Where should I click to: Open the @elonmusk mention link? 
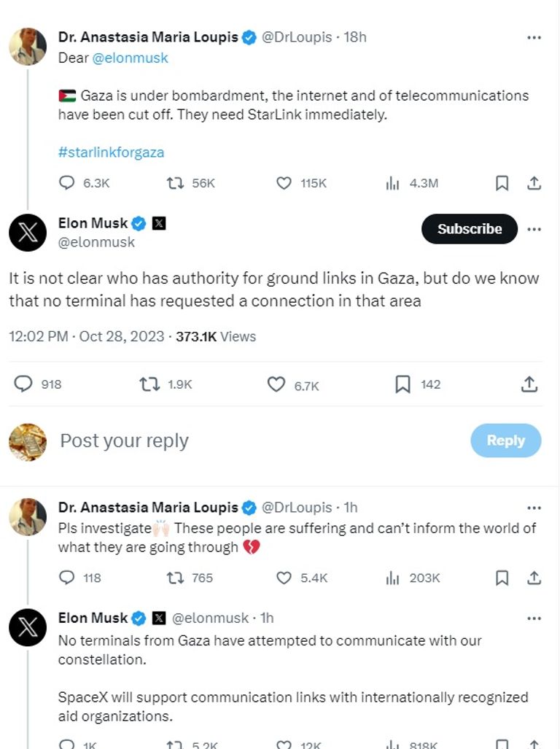tap(130, 58)
